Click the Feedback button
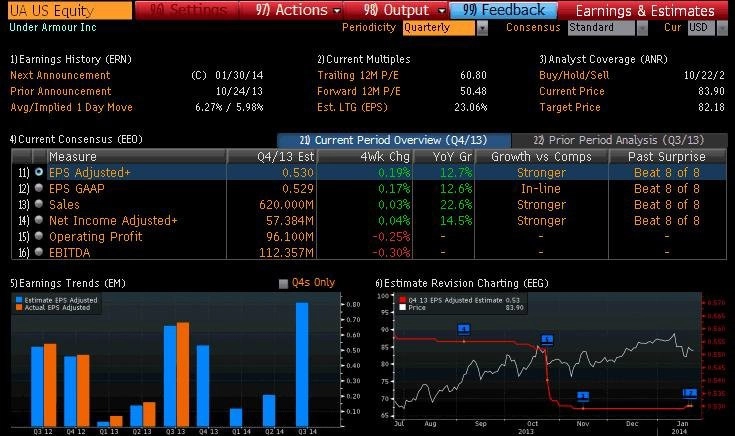The height and width of the screenshot is (436, 735). [503, 10]
